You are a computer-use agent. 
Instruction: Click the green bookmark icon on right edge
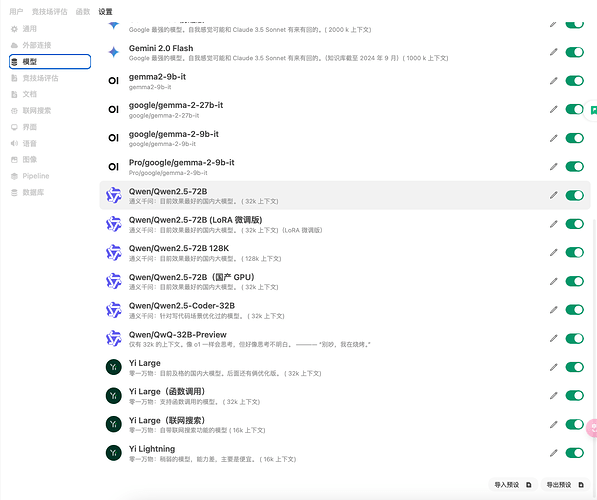[x=593, y=110]
